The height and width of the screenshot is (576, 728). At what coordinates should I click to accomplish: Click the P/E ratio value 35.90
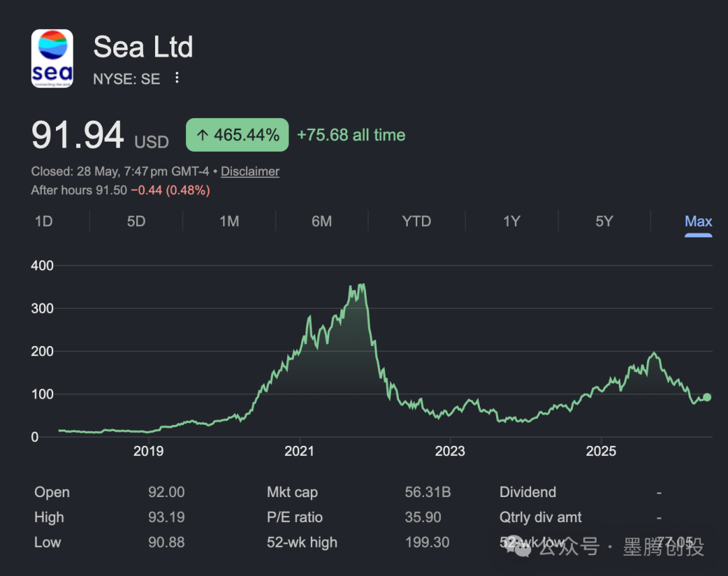[x=423, y=517]
